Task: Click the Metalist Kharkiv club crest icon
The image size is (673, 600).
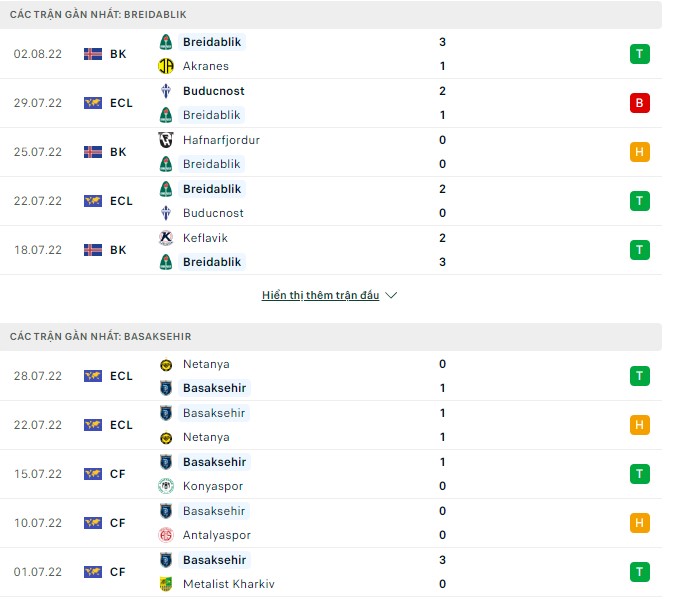Action: [x=166, y=584]
